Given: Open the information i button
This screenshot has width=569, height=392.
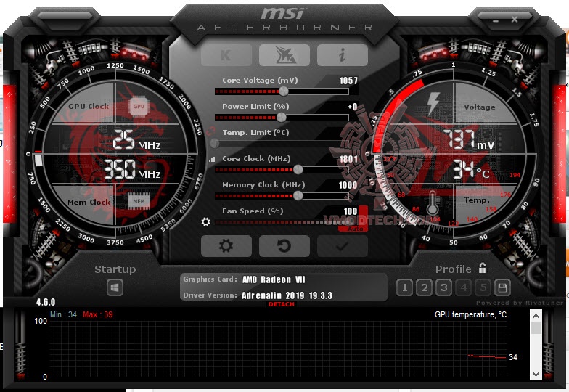Looking at the screenshot, I should (x=343, y=55).
